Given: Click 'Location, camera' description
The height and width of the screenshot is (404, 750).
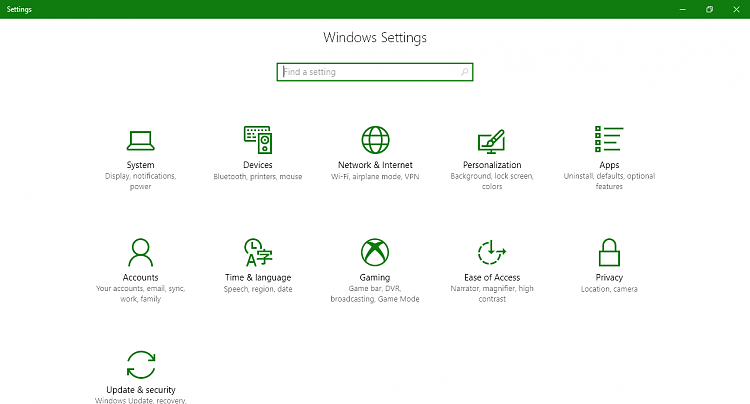Looking at the screenshot, I should [609, 289].
